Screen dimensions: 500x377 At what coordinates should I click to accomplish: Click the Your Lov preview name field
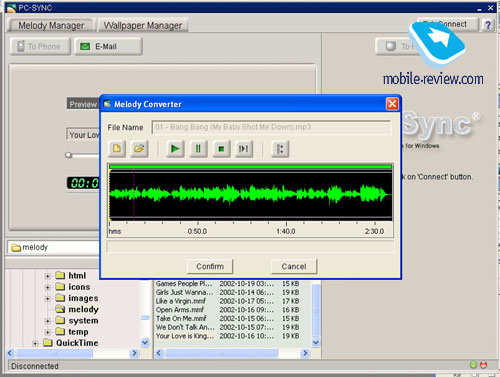(83, 134)
